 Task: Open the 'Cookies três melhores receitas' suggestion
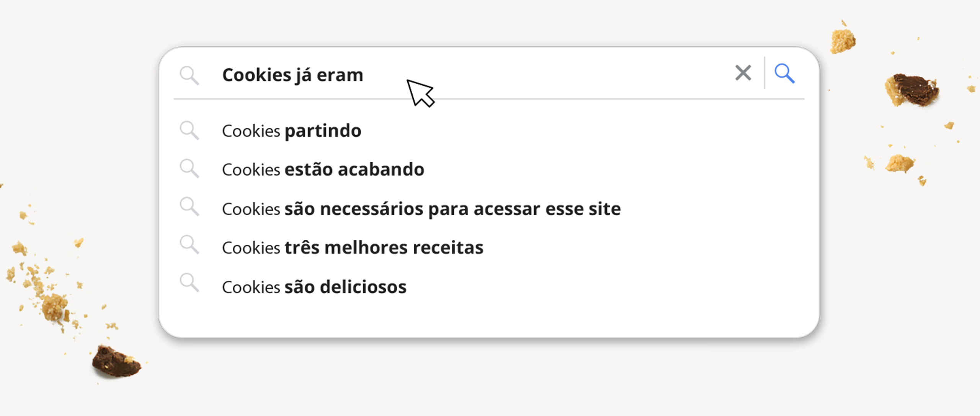(x=352, y=248)
